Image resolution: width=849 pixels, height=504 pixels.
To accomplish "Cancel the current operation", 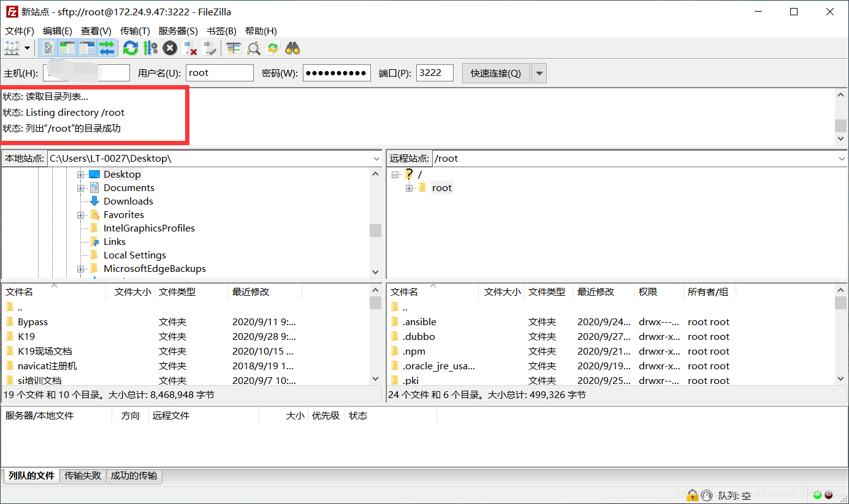I will click(x=170, y=48).
